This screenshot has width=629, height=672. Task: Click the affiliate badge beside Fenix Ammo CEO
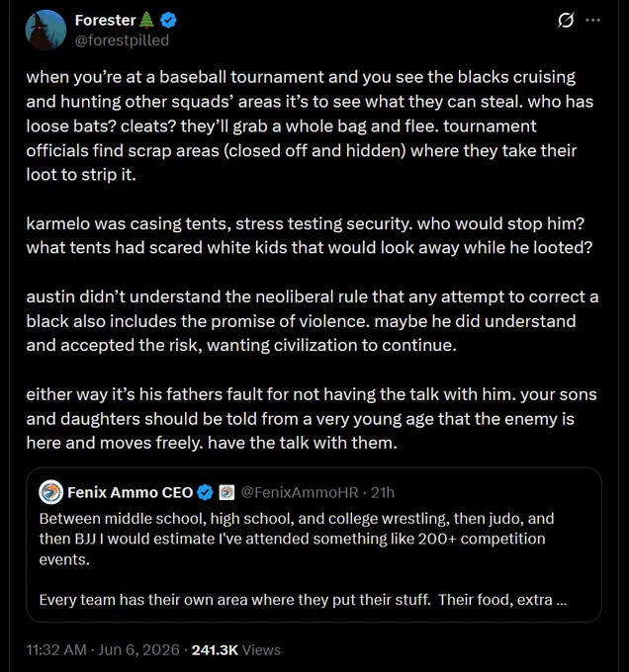pos(226,492)
